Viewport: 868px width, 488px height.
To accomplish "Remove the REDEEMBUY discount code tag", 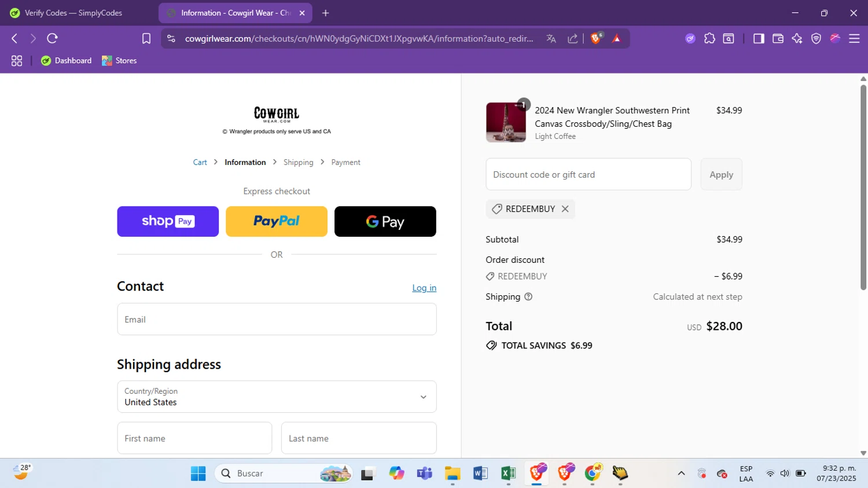I will (565, 209).
